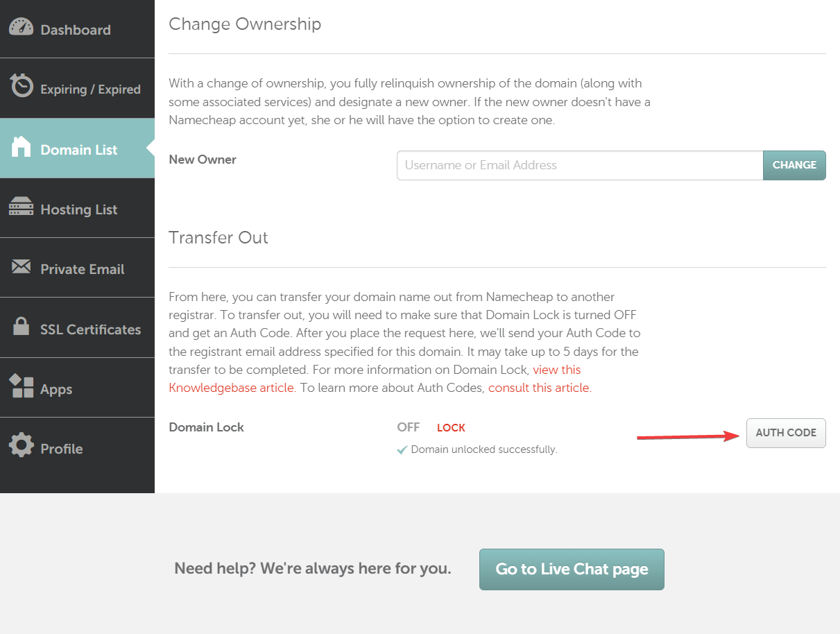Screen dimensions: 840x634
Task: Click the CHANGE ownership button
Action: tap(794, 165)
